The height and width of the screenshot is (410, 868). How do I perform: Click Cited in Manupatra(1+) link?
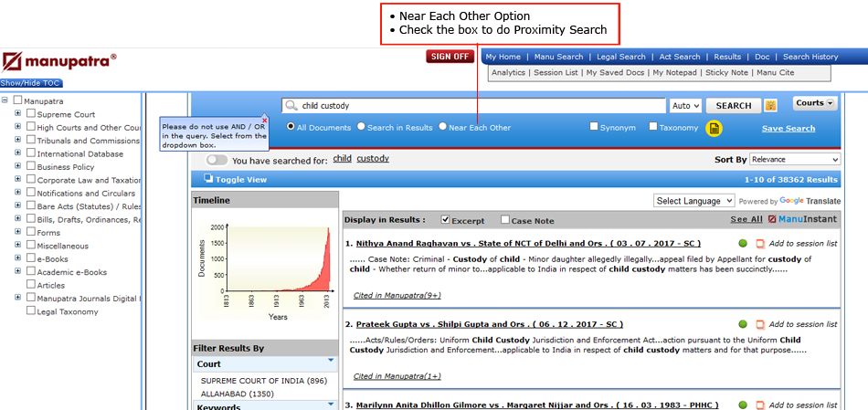point(397,376)
